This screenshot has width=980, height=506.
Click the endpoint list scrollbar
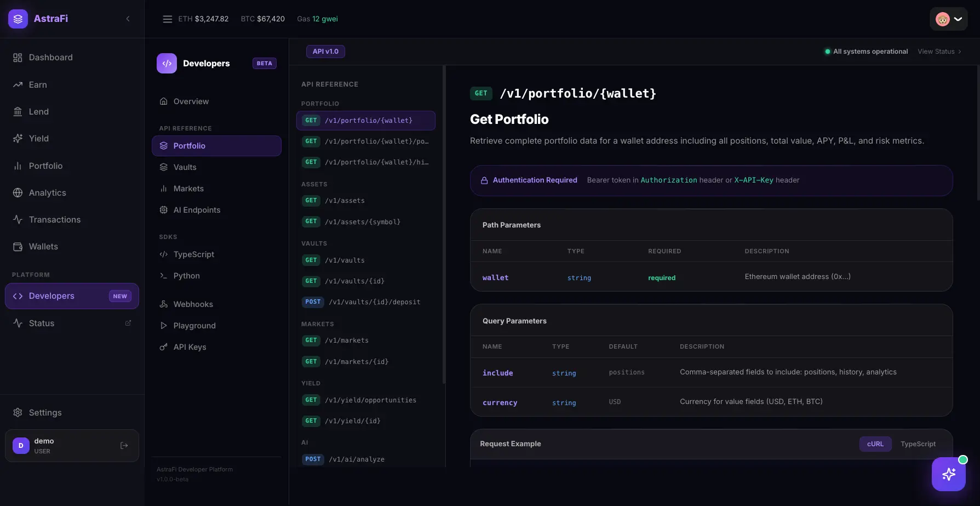click(444, 225)
